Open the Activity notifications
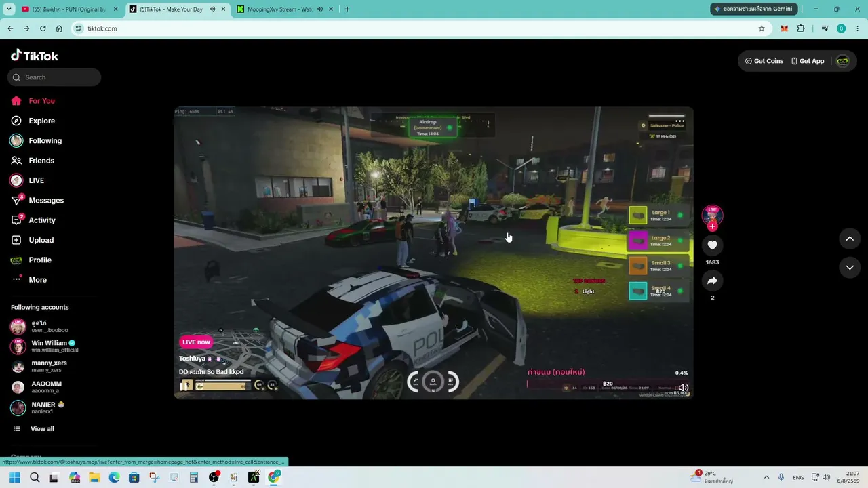 (x=33, y=220)
